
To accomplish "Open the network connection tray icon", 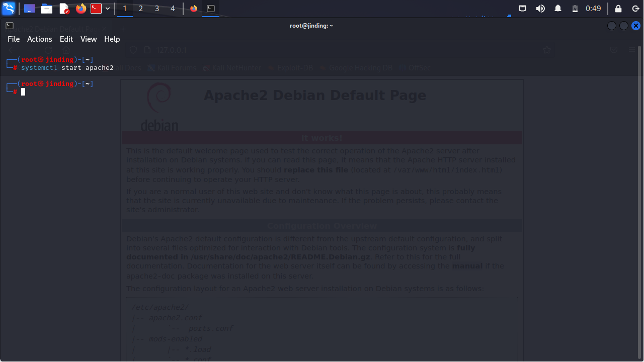I will click(x=523, y=9).
